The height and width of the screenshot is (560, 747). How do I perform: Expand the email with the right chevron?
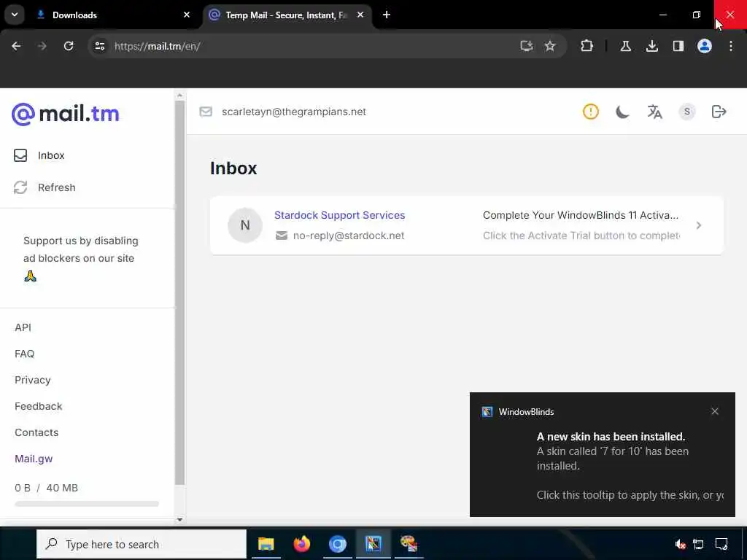(698, 225)
